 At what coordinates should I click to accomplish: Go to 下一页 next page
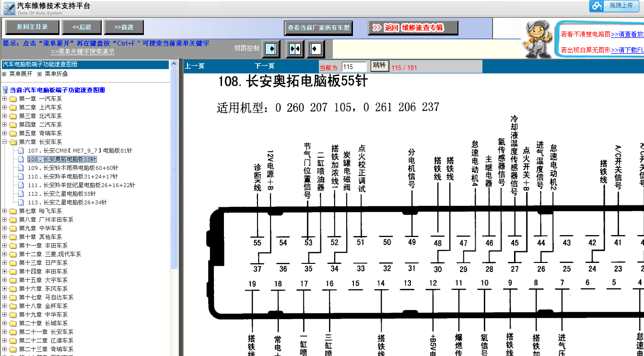pos(264,66)
